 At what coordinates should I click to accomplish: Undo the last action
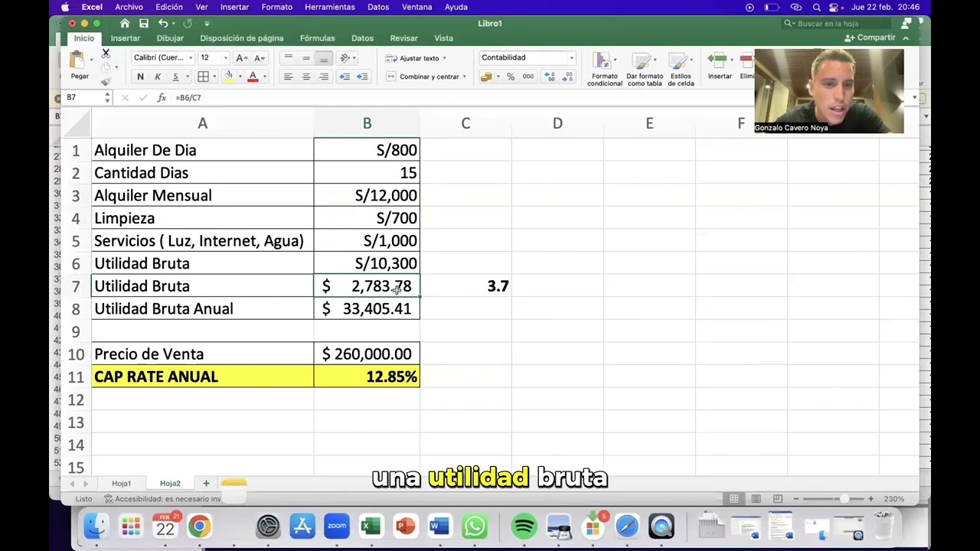(x=163, y=24)
